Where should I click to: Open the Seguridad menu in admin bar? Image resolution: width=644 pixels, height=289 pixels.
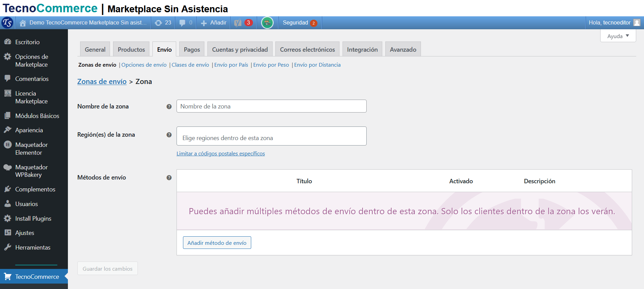coord(300,23)
